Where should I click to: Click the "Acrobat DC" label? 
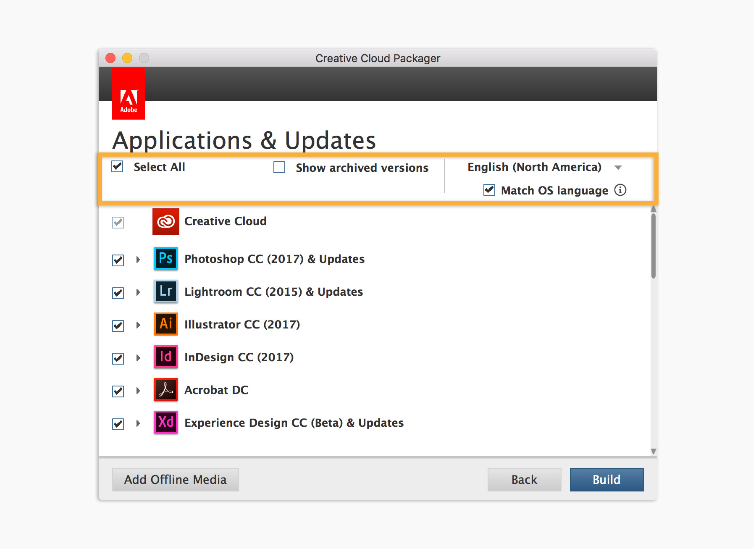pyautogui.click(x=216, y=390)
